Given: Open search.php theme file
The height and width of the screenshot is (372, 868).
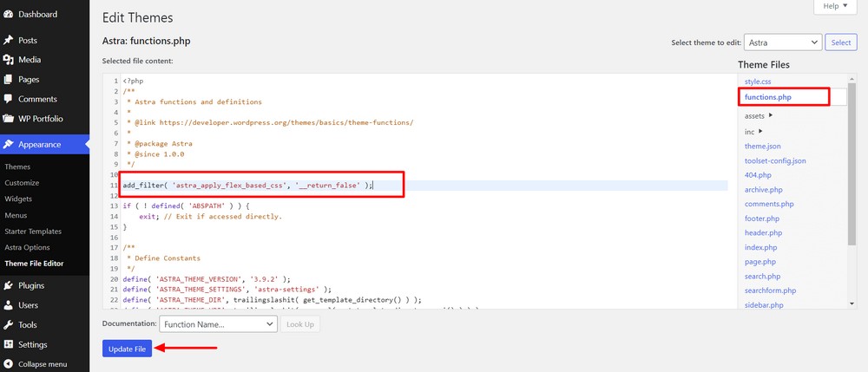Looking at the screenshot, I should point(763,277).
